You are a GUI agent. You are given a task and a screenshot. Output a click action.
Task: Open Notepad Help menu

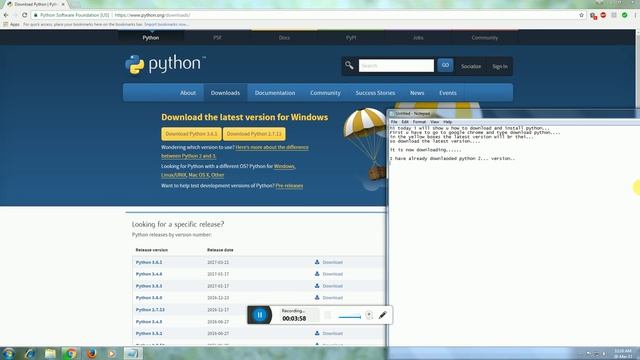(x=447, y=122)
